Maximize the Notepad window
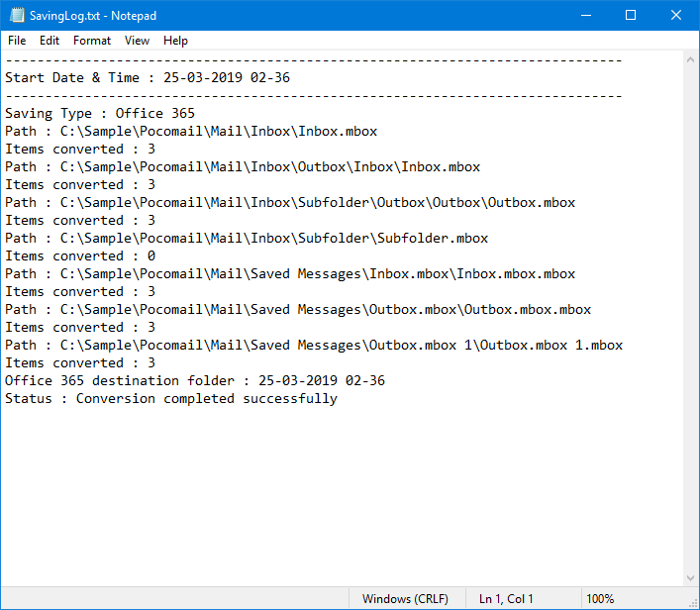This screenshot has width=700, height=610. click(x=631, y=15)
